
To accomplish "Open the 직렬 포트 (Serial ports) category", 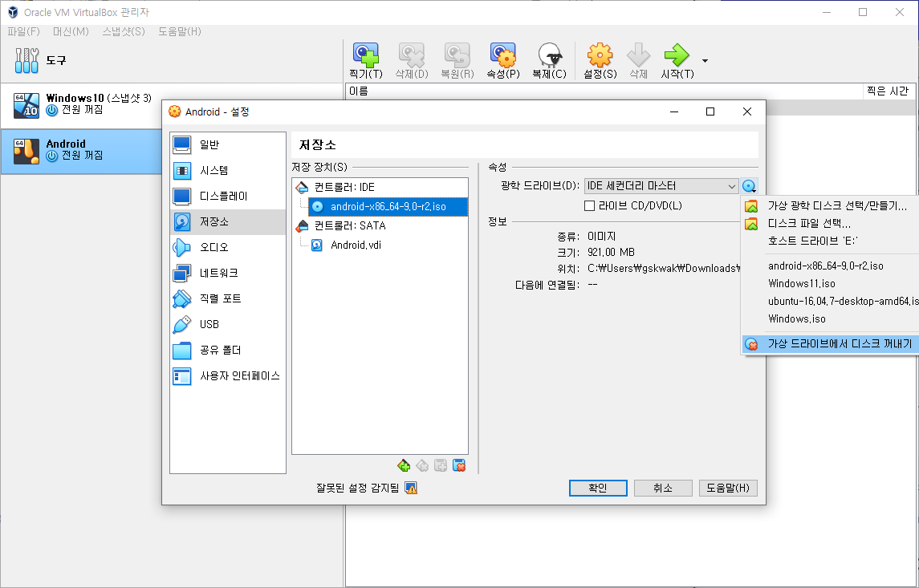I will tap(227, 298).
